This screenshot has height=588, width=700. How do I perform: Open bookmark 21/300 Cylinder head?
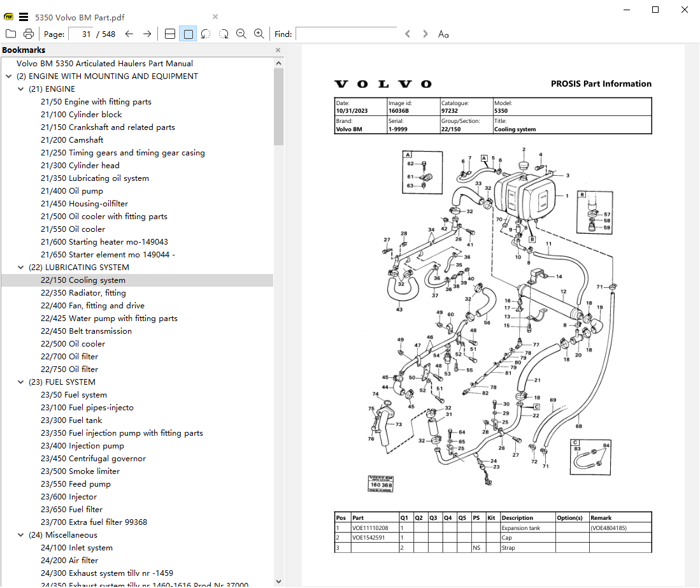pos(80,166)
